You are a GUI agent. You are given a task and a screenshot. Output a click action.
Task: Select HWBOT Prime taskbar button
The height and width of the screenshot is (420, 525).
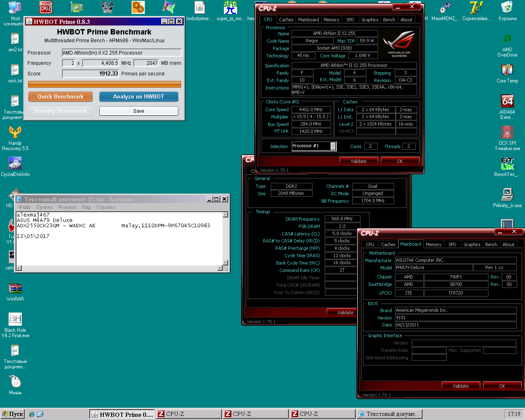click(122, 414)
